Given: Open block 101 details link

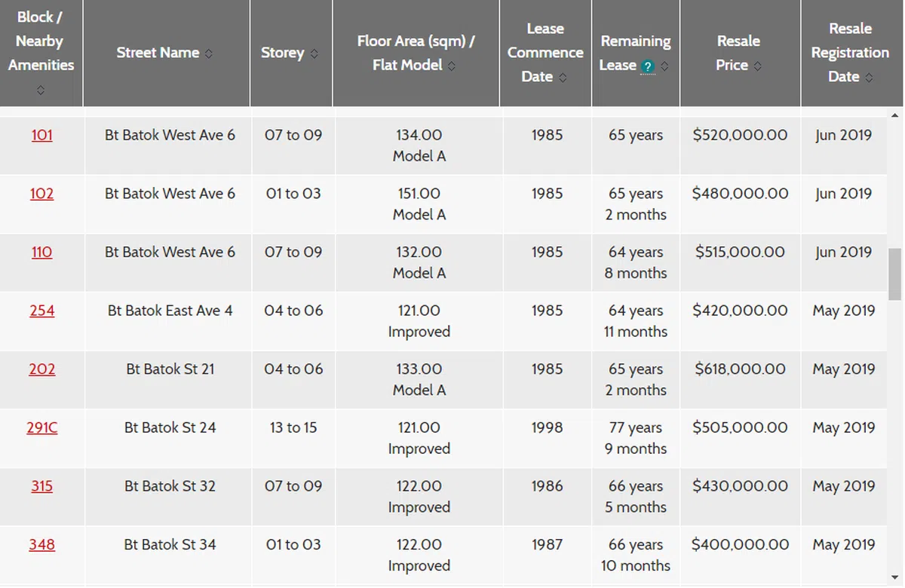Looking at the screenshot, I should [x=42, y=136].
